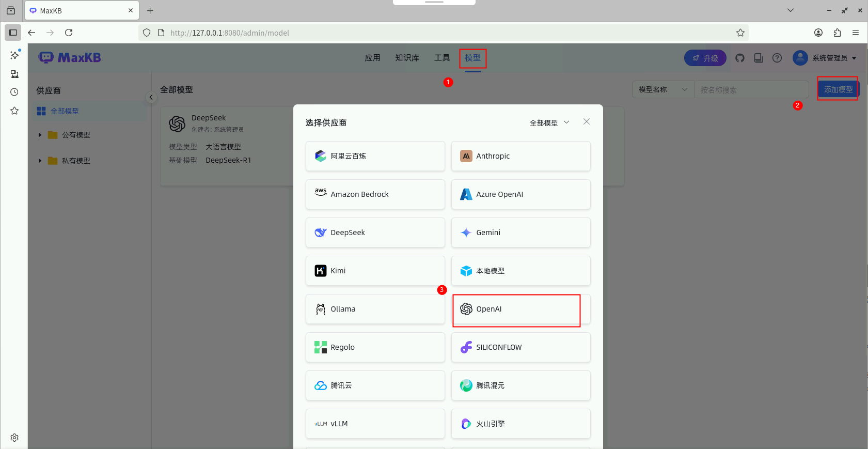Open the 全部模型 filter dropdown in dialog
868x449 pixels.
pyautogui.click(x=549, y=123)
